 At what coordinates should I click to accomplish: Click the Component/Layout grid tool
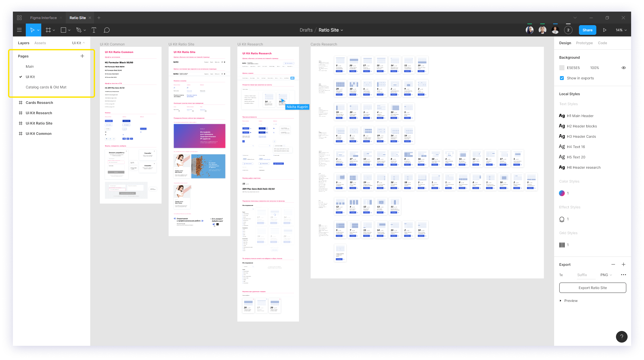(48, 30)
